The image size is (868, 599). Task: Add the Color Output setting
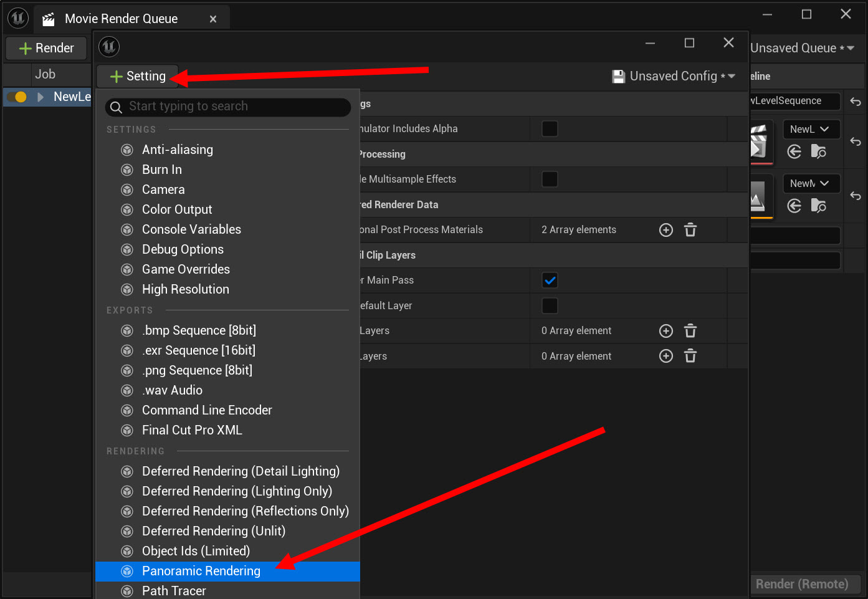coord(227,209)
